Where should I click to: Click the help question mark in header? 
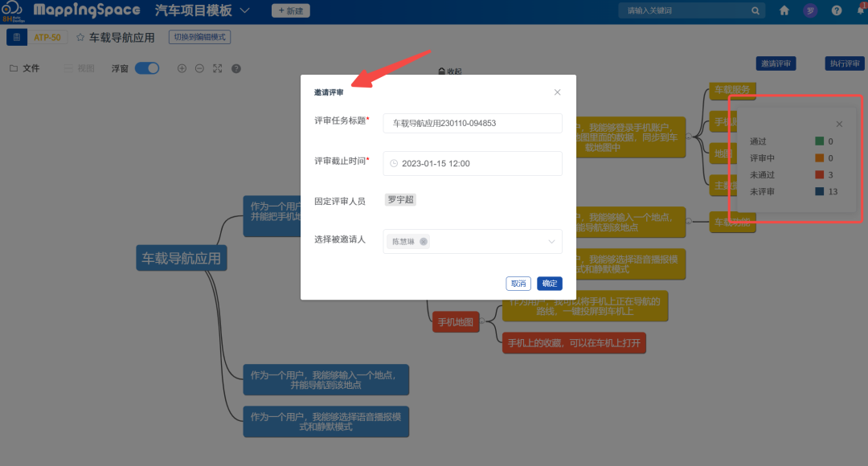click(837, 11)
